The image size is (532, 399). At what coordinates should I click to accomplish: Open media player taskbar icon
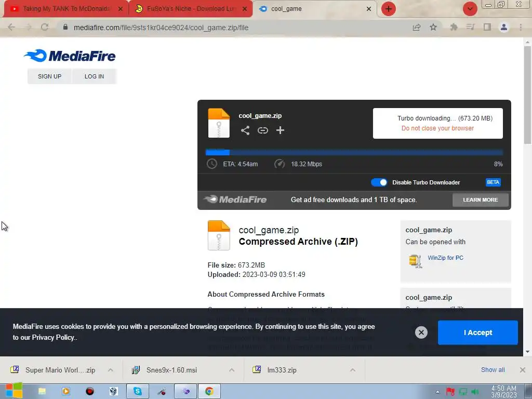[x=66, y=391]
